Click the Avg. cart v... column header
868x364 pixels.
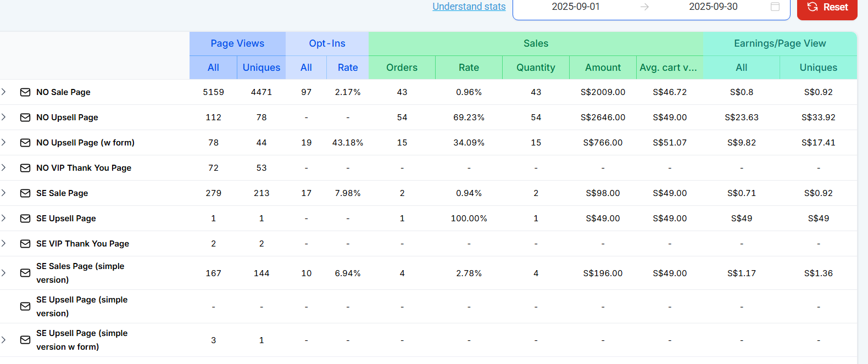point(669,68)
